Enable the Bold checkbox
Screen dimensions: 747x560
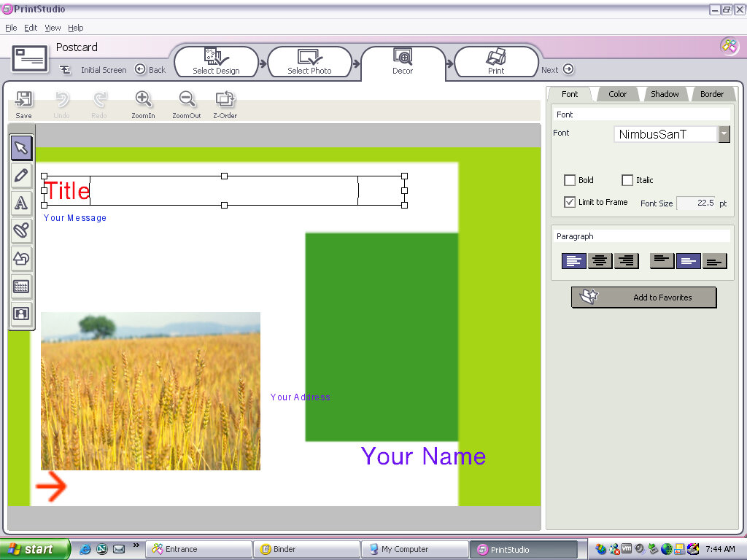coord(570,180)
